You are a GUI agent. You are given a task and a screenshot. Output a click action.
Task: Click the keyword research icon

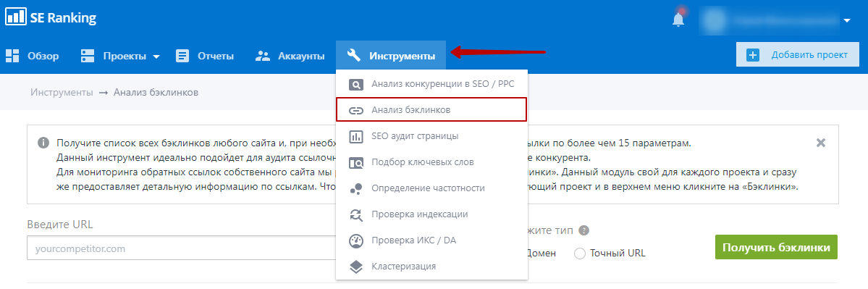click(356, 162)
